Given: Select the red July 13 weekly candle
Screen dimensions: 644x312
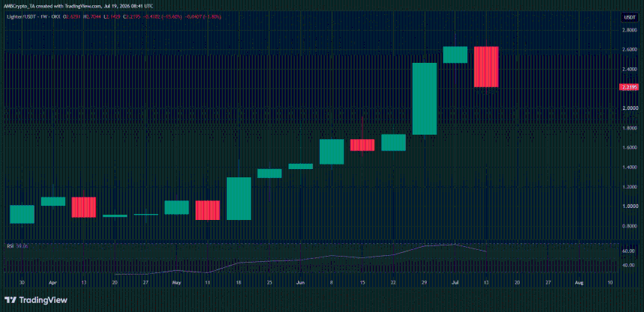Looking at the screenshot, I should (x=486, y=67).
